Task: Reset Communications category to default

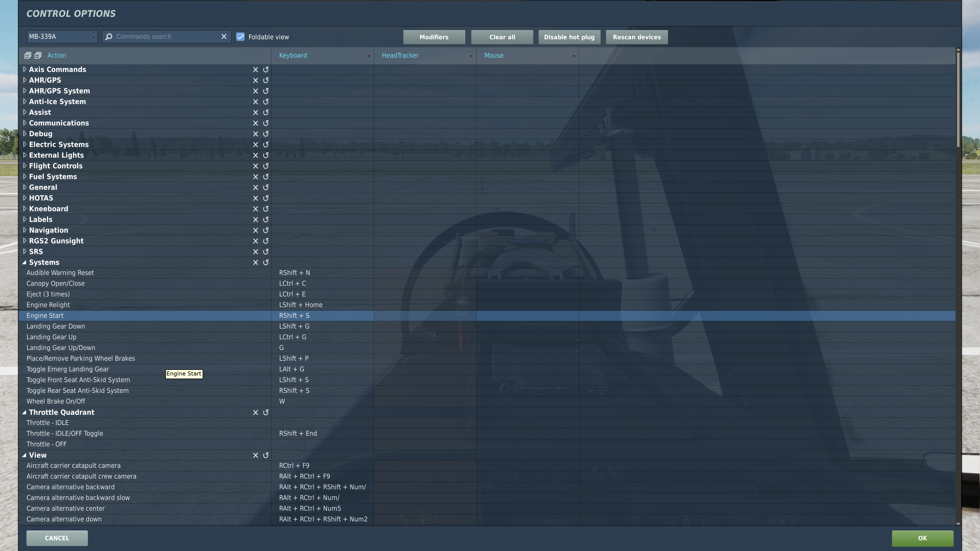Action: click(266, 123)
